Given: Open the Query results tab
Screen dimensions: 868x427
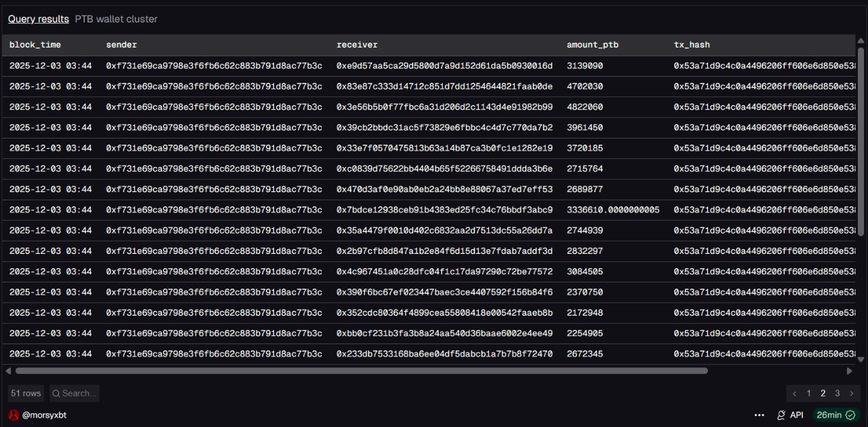Looking at the screenshot, I should tap(39, 19).
